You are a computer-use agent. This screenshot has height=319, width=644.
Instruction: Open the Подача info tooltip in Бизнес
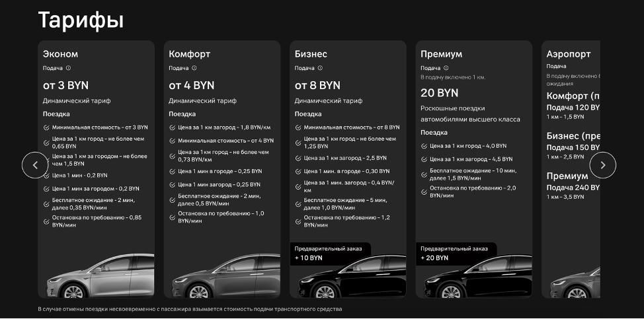click(320, 68)
